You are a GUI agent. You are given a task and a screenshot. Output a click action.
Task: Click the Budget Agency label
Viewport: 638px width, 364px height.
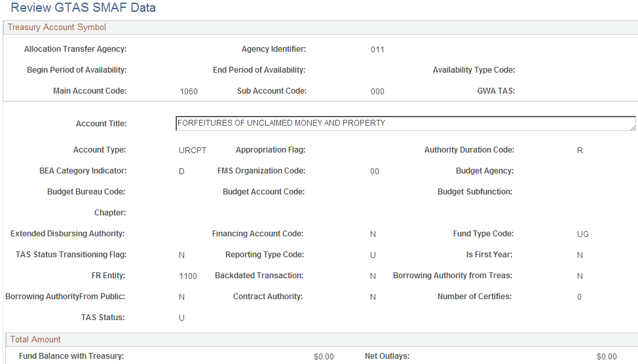[485, 171]
